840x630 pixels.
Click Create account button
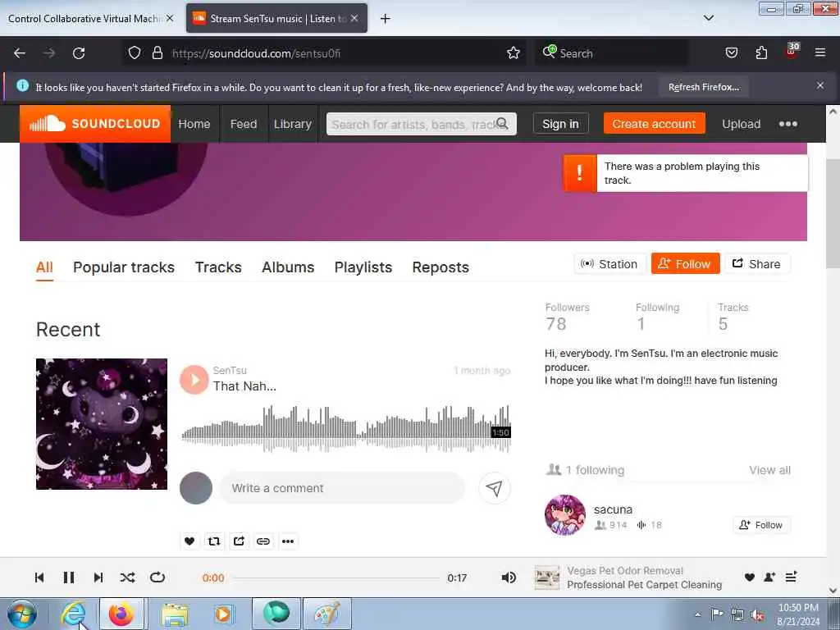pyautogui.click(x=654, y=124)
